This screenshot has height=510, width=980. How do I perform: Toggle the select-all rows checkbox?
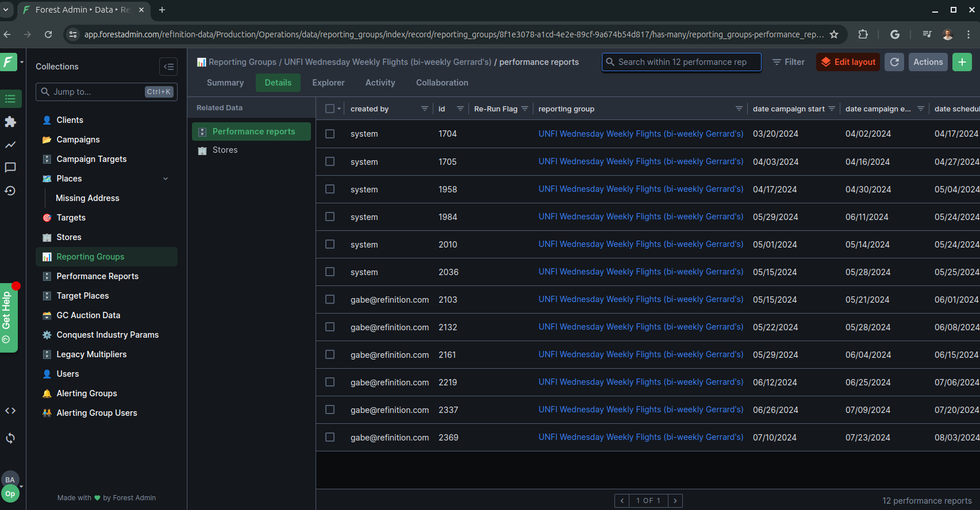[330, 109]
